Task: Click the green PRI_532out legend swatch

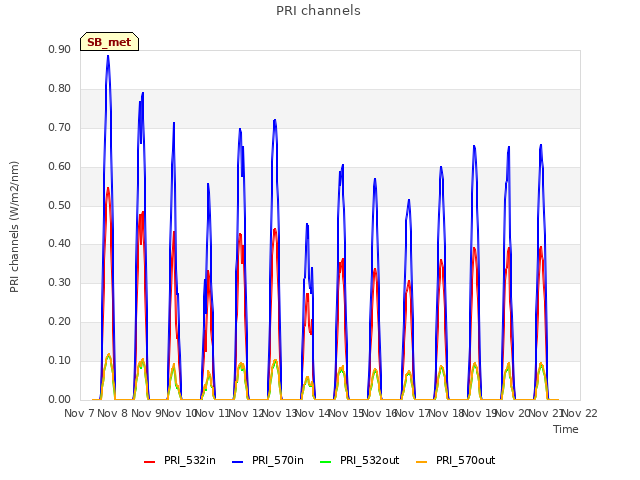Action: [x=326, y=462]
